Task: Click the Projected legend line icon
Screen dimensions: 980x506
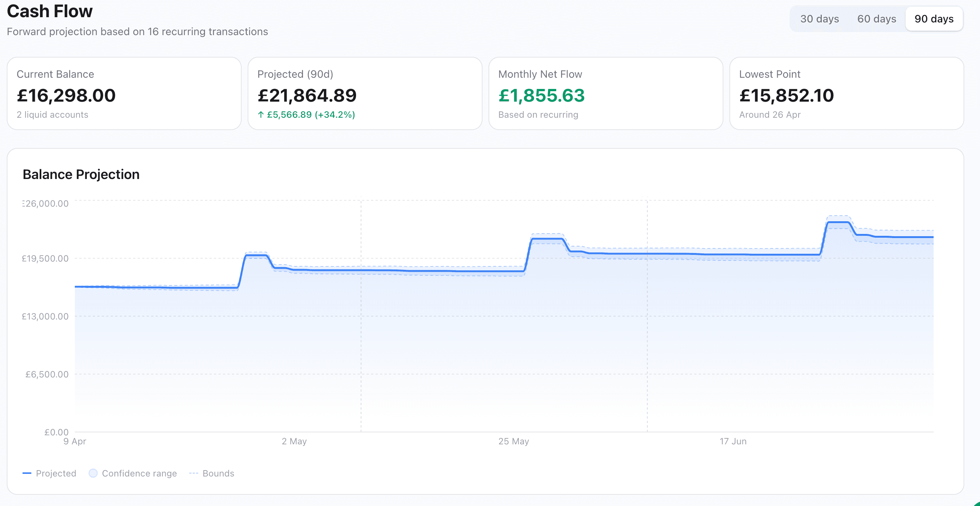Action: [x=27, y=473]
